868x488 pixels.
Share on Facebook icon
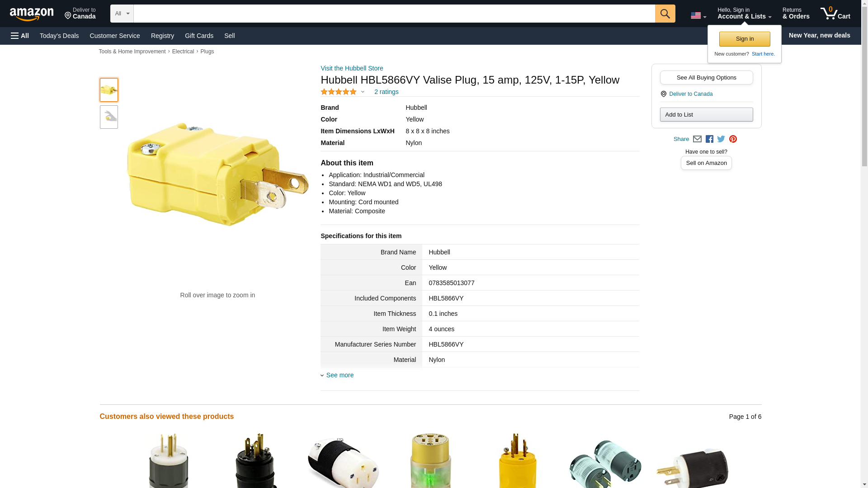[709, 139]
